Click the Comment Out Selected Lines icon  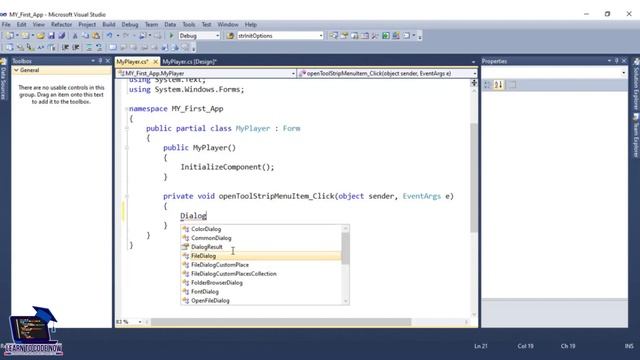coord(89,48)
